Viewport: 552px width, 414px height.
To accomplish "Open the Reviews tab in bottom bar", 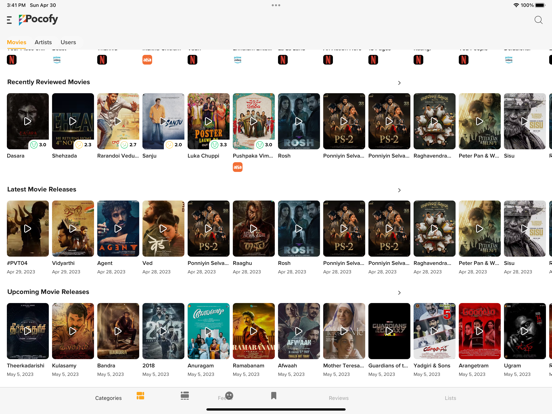I will 339,398.
